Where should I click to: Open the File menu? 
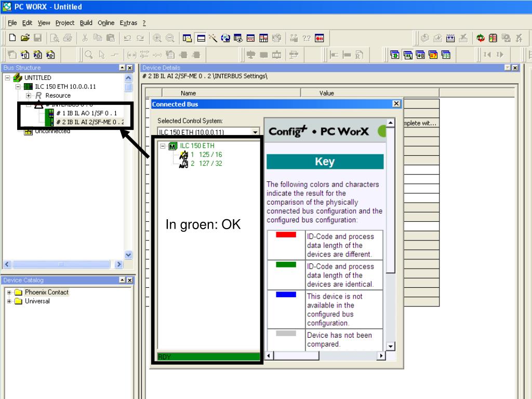pyautogui.click(x=12, y=23)
